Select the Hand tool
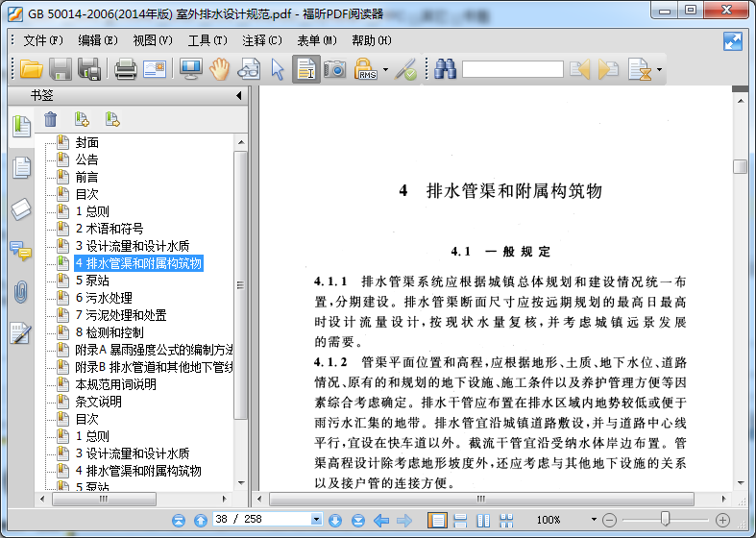This screenshot has width=756, height=538. (x=220, y=69)
